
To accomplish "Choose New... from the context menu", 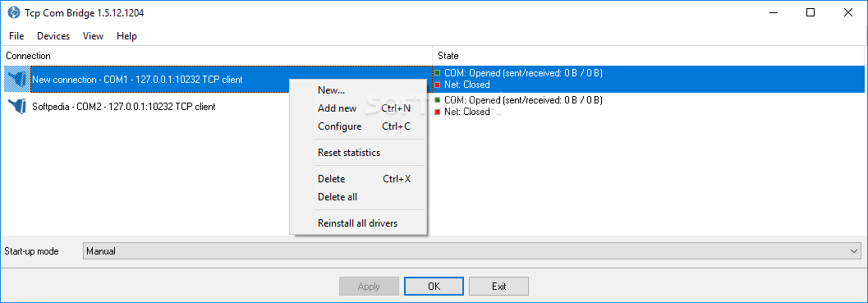I will pos(358,90).
